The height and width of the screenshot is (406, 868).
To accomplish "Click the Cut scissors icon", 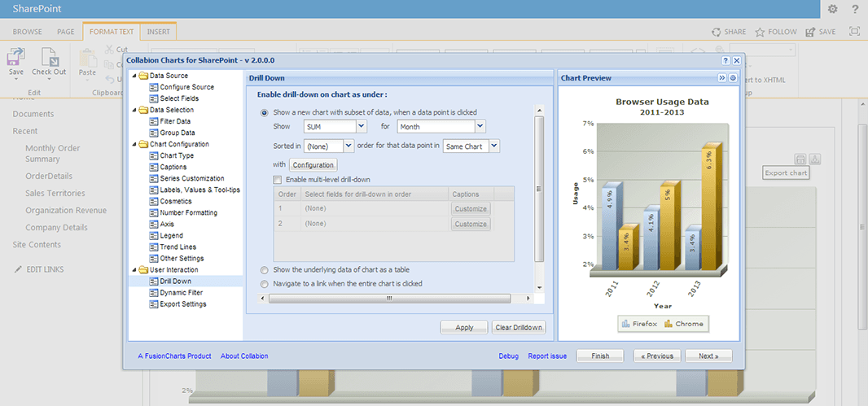I will [109, 50].
